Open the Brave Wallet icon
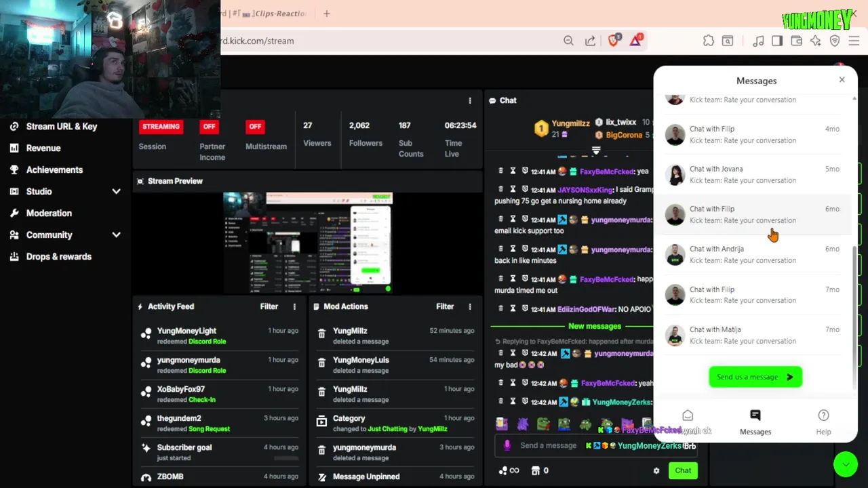868x488 pixels. 796,41
